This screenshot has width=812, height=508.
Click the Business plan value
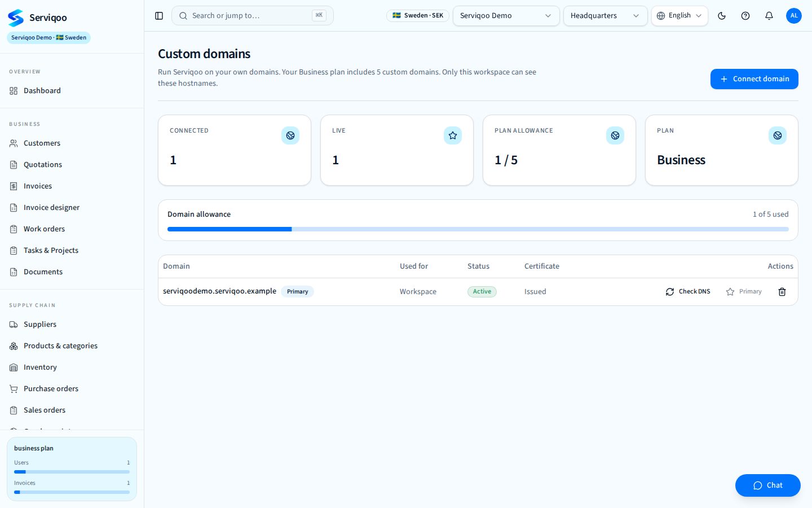pos(681,160)
